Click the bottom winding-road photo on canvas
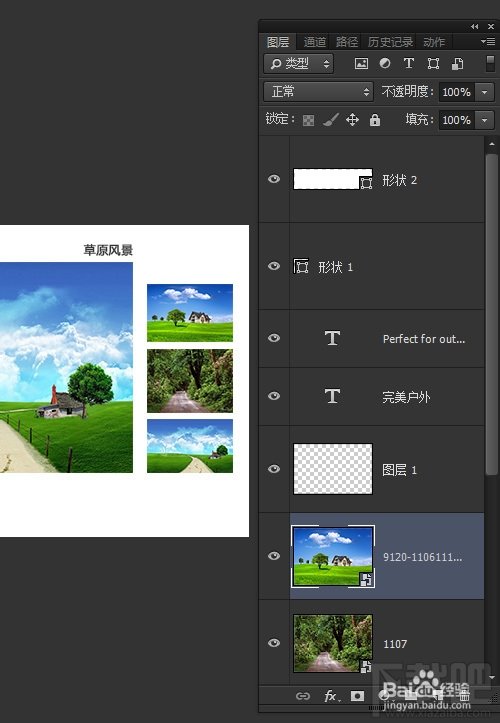This screenshot has width=500, height=723. coord(190,446)
